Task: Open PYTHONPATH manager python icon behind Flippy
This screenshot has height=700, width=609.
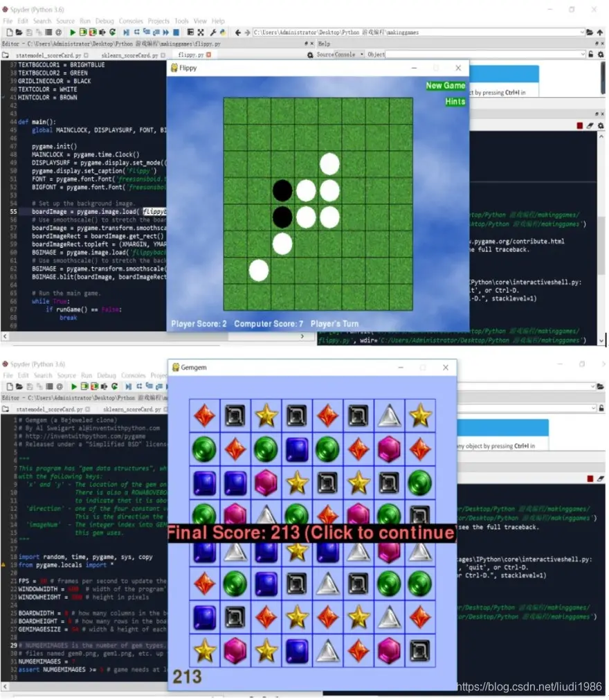Action: tap(223, 32)
